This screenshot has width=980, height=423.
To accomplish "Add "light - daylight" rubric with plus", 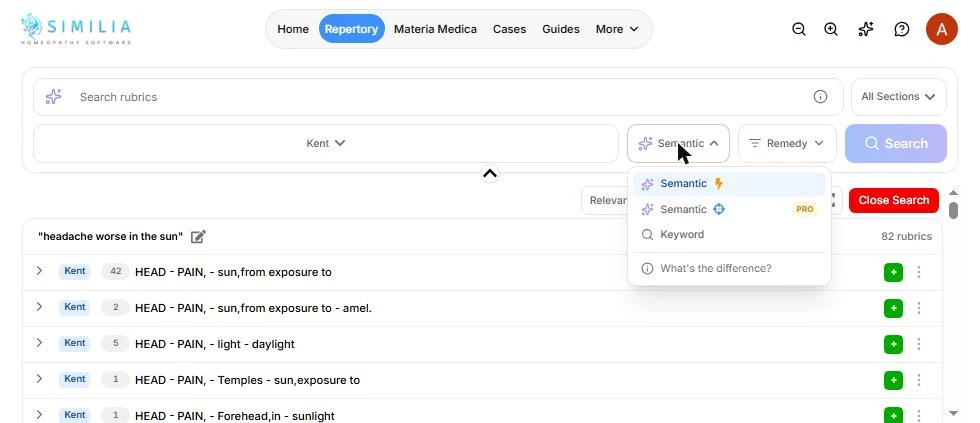I will [x=893, y=344].
